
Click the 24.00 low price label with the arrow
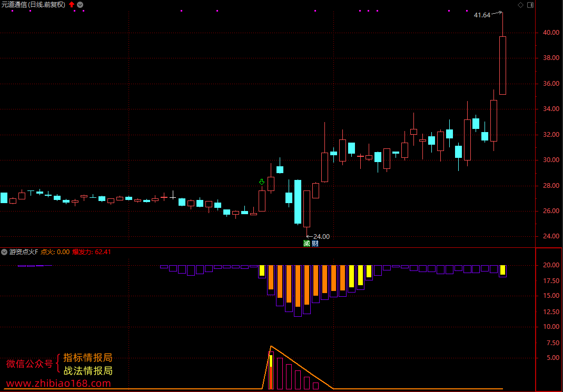[x=318, y=236]
